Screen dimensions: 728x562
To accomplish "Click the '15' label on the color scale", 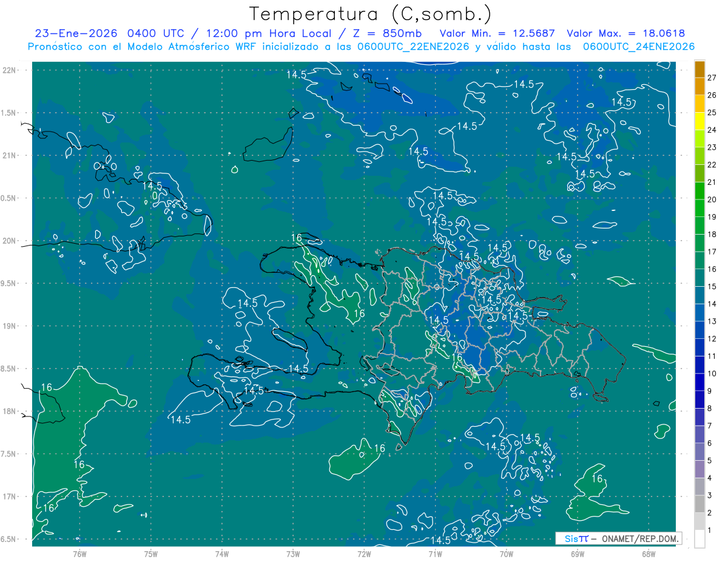I will pos(712,286).
